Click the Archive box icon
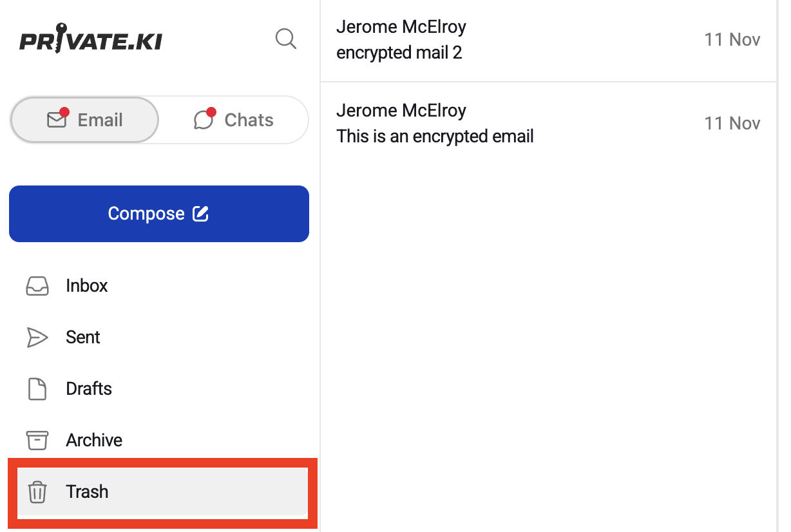The height and width of the screenshot is (532, 791). pos(37,441)
